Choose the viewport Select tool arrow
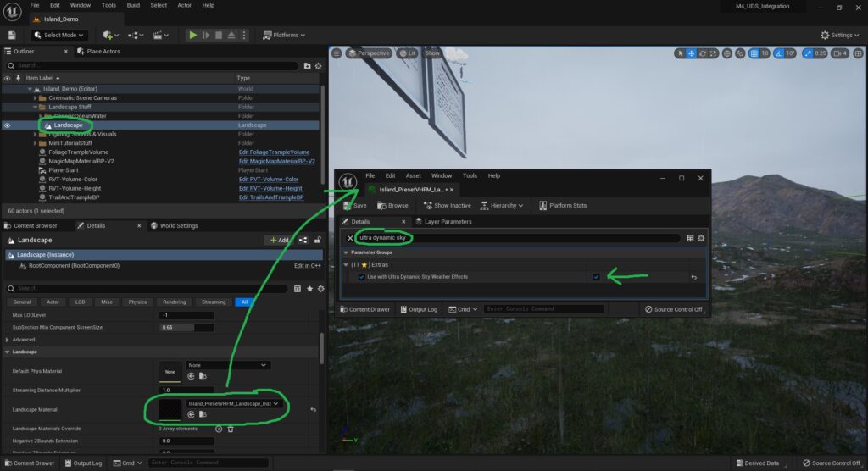Image resolution: width=868 pixels, height=471 pixels. coord(681,53)
